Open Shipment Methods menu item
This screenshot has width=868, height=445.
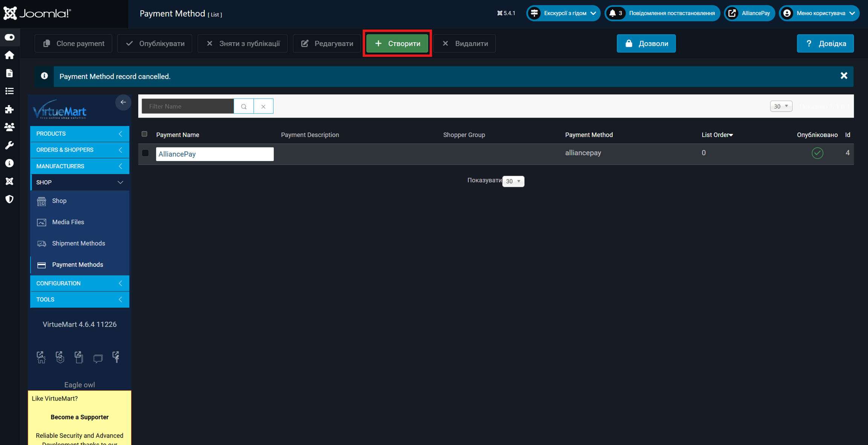78,244
